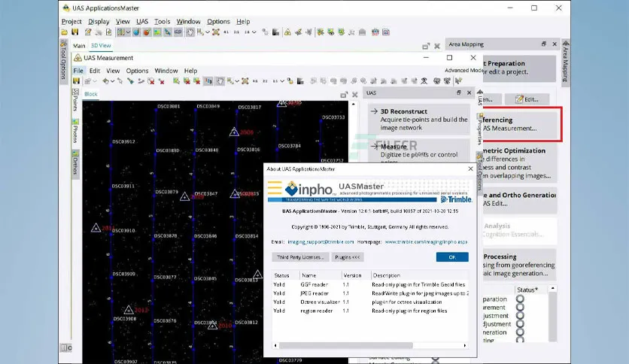Click right arrow of plugin list scrollbar
629x364 pixels.
[465, 345]
